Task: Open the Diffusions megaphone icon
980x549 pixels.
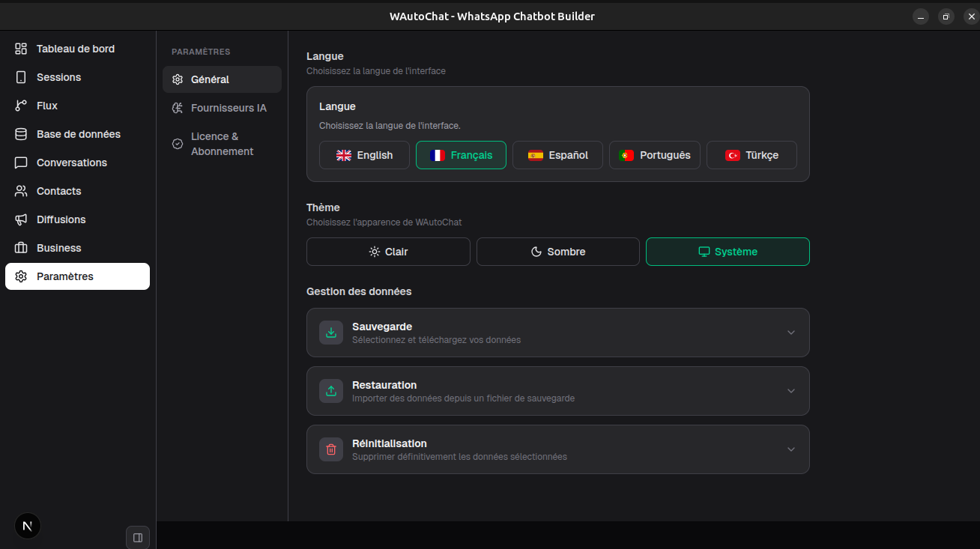Action: click(21, 219)
